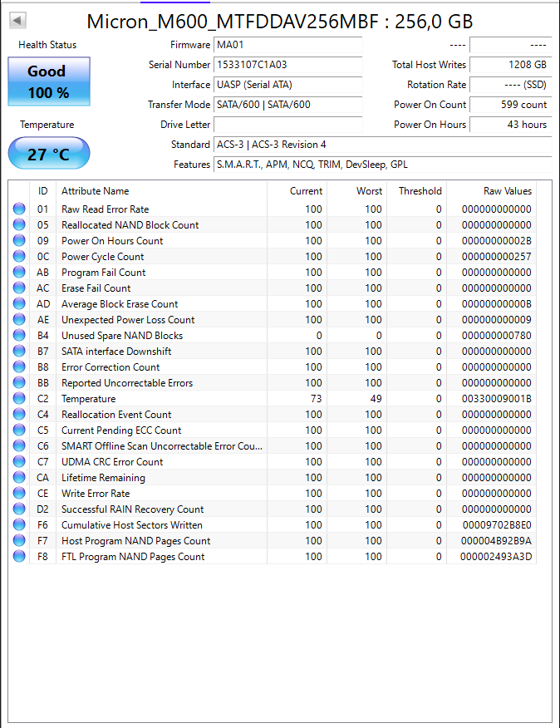Image resolution: width=560 pixels, height=728 pixels.
Task: Select attribute ID F6 in the table
Action: click(42, 525)
